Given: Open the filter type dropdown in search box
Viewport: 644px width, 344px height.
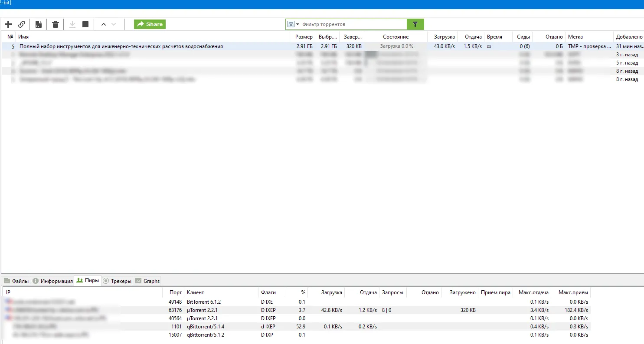Looking at the screenshot, I should pos(293,24).
